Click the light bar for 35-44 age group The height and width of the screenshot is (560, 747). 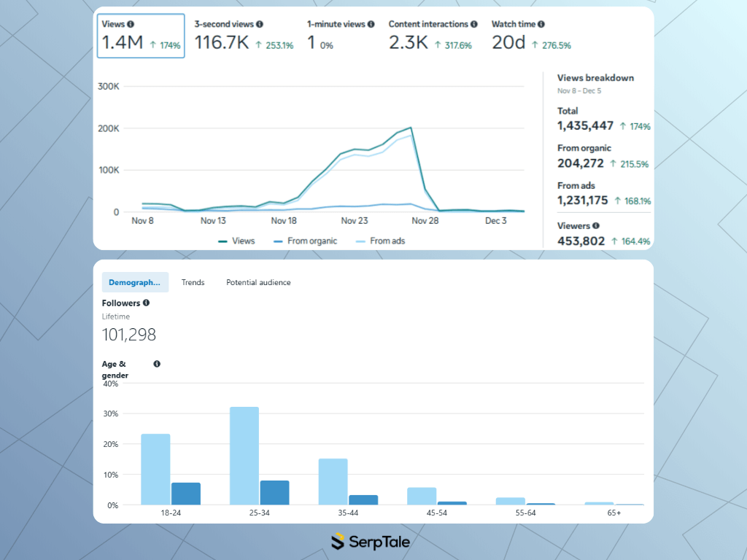[333, 481]
